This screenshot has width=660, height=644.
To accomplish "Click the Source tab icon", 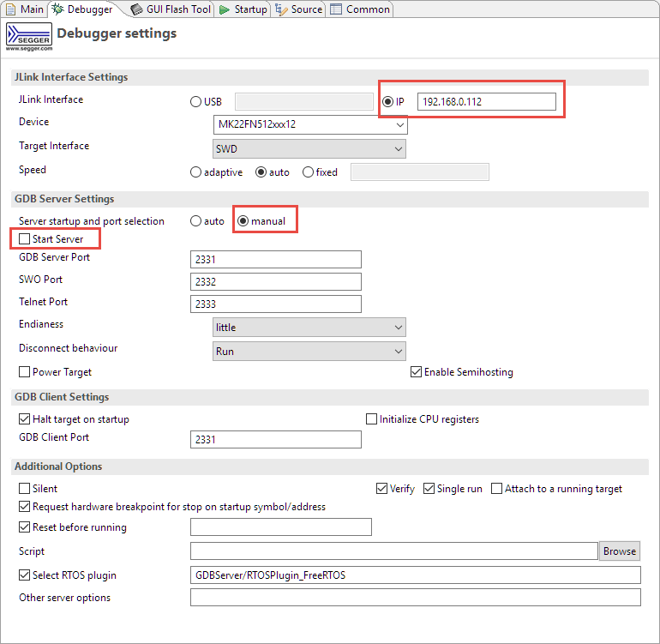I will [281, 9].
